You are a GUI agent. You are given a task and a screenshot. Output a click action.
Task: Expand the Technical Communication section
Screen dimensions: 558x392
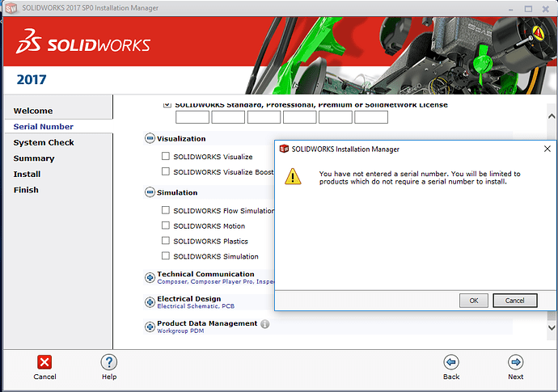[150, 277]
